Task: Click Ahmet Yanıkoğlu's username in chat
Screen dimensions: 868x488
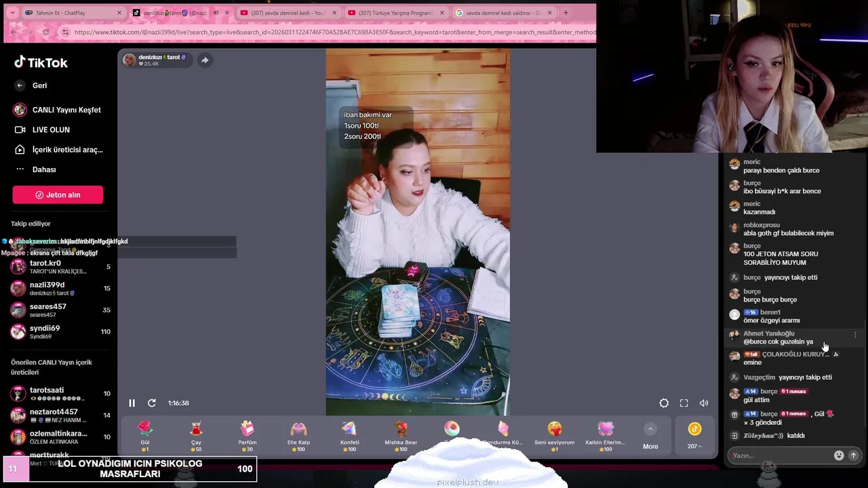Action: click(x=768, y=333)
